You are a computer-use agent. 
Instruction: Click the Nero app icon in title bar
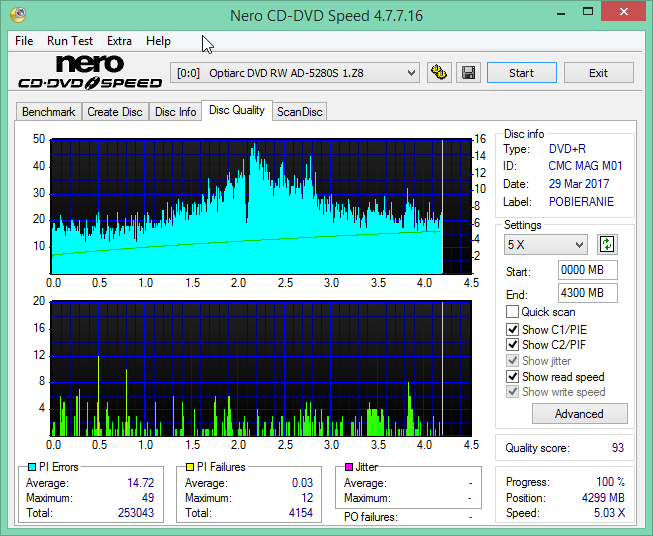[x=18, y=15]
